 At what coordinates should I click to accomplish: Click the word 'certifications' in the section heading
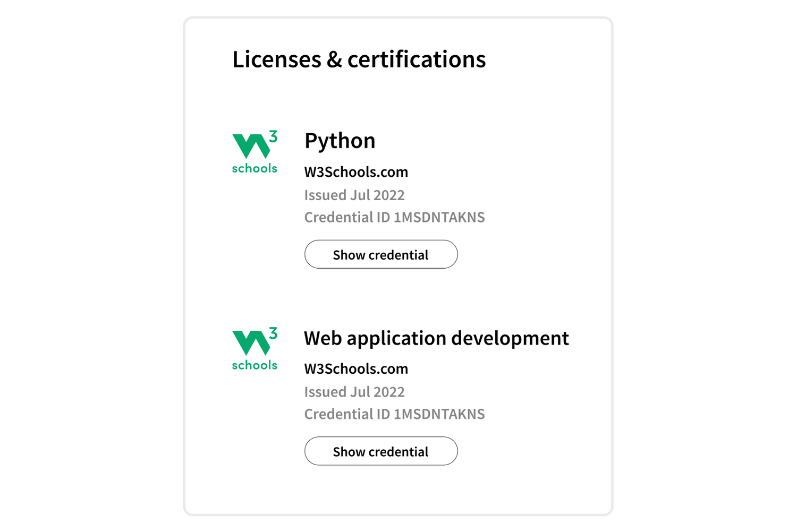(x=417, y=59)
